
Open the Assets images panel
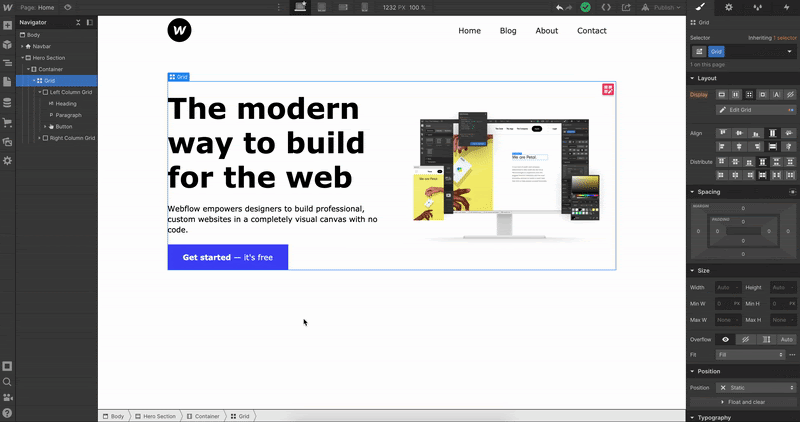coord(7,142)
